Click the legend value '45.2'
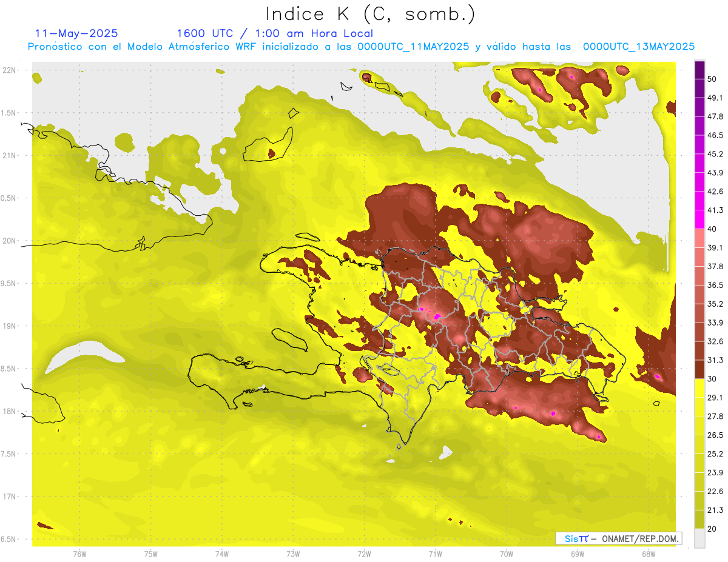The height and width of the screenshot is (562, 728). [x=715, y=154]
